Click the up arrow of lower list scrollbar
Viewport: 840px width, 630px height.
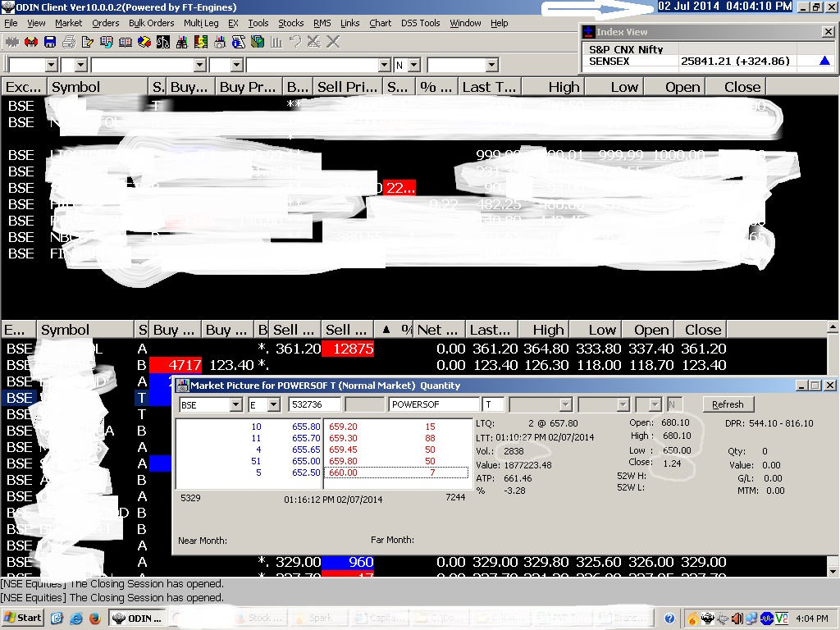(833, 326)
